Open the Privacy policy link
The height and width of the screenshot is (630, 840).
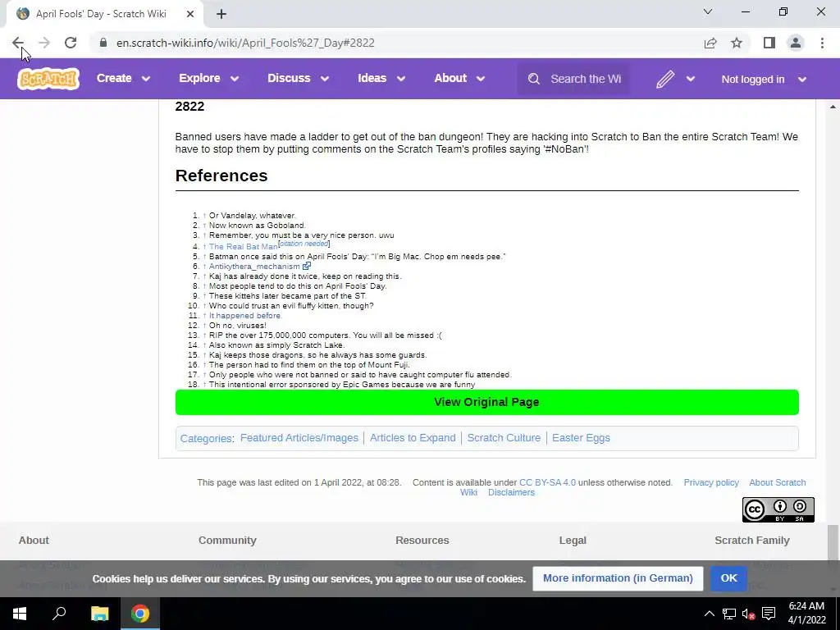pyautogui.click(x=711, y=482)
